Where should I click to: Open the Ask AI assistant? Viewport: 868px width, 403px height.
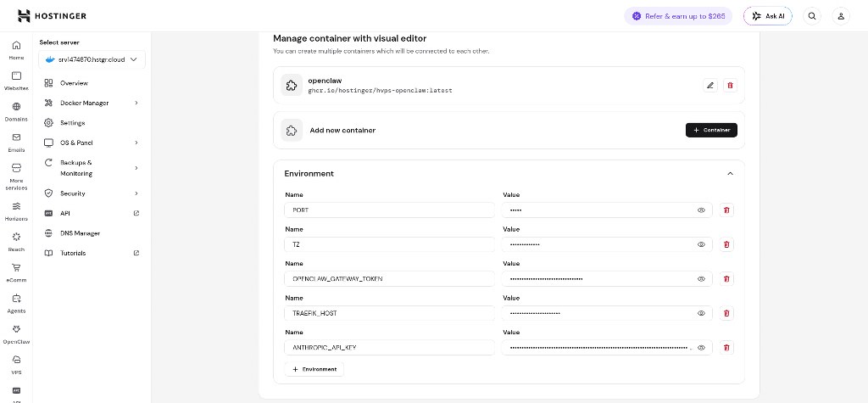coord(768,16)
